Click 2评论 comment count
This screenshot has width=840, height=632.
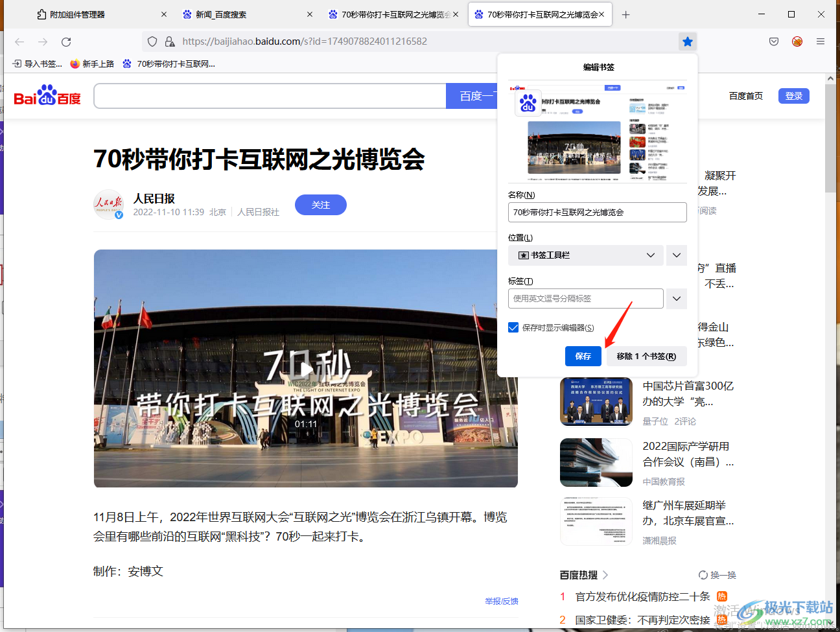(685, 421)
